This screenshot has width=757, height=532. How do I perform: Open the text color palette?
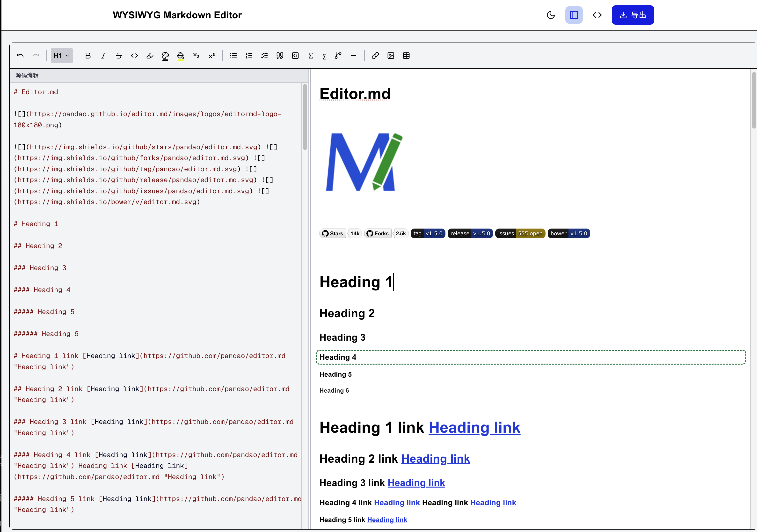165,56
